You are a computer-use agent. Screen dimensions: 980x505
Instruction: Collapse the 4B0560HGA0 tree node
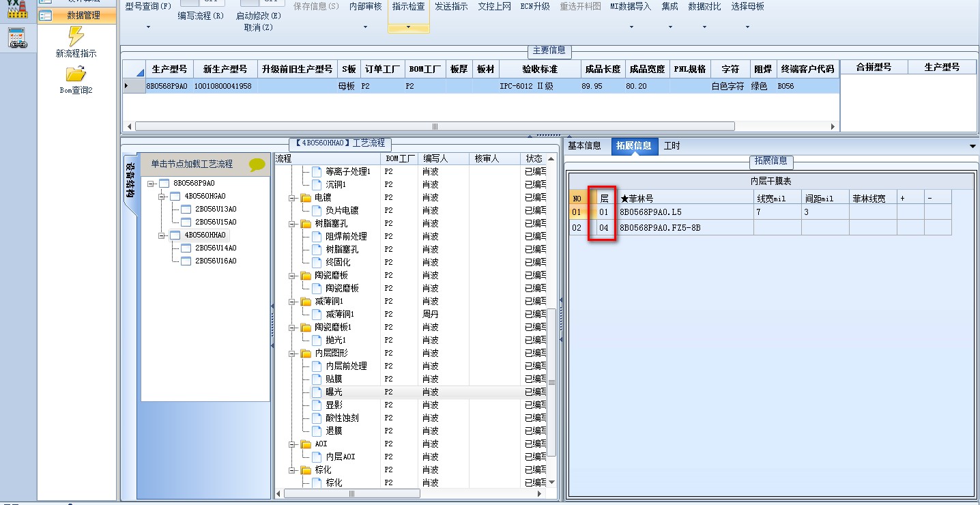[162, 197]
